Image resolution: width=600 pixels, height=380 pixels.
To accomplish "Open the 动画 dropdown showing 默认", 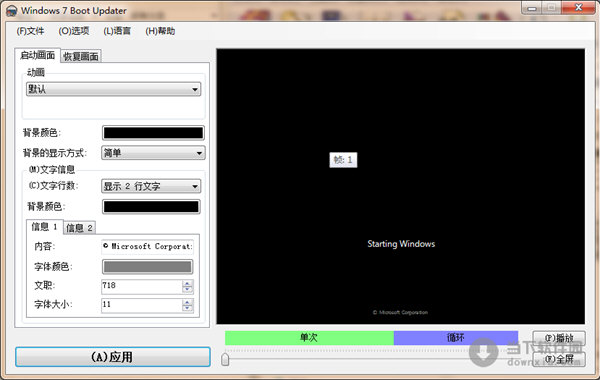I will 114,89.
